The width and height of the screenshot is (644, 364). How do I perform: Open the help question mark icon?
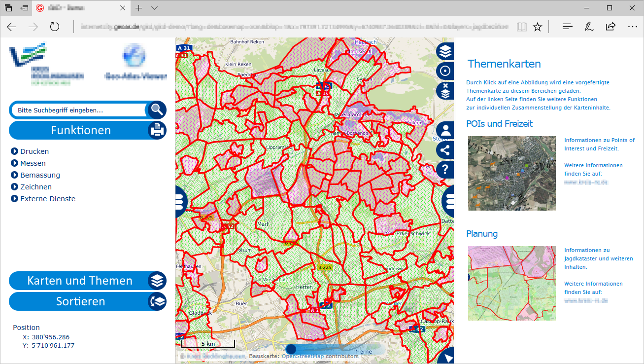[445, 170]
